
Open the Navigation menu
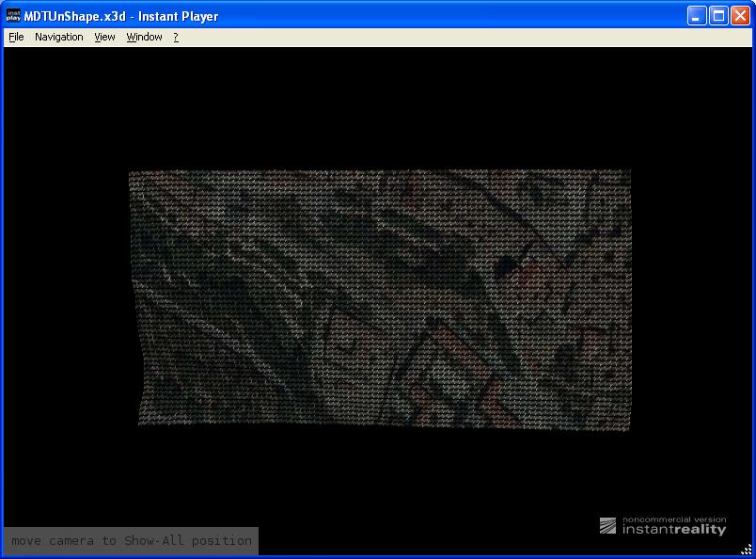58,37
